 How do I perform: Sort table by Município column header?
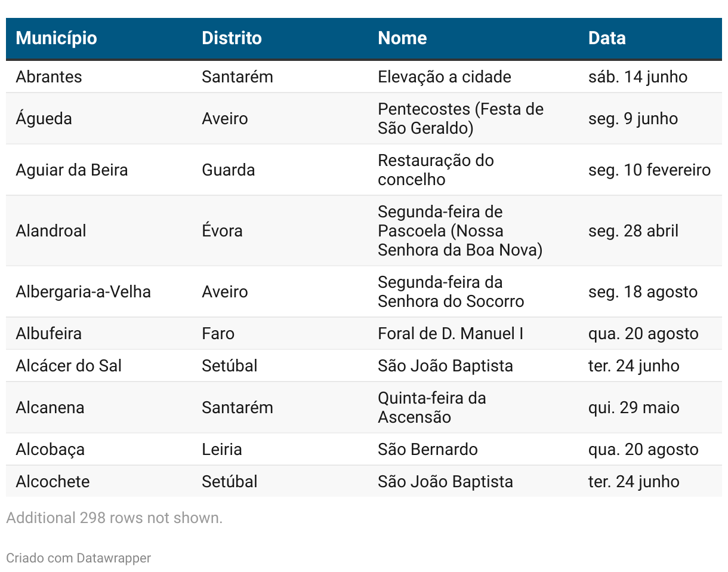tap(56, 38)
